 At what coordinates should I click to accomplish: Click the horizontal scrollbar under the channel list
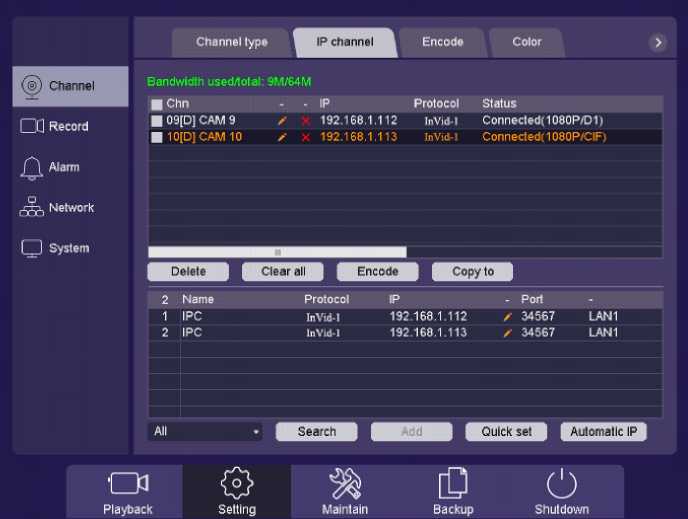coord(277,252)
